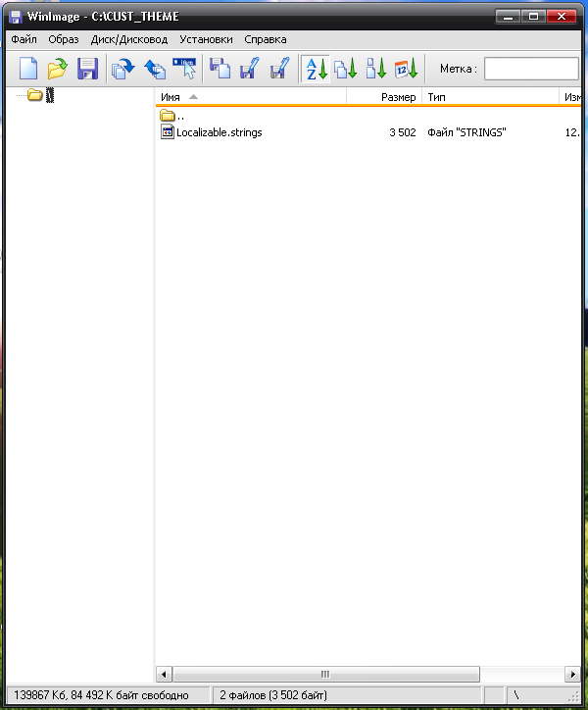Click the type Файл "STRINGS" cell
The height and width of the screenshot is (710, 588).
tap(466, 132)
